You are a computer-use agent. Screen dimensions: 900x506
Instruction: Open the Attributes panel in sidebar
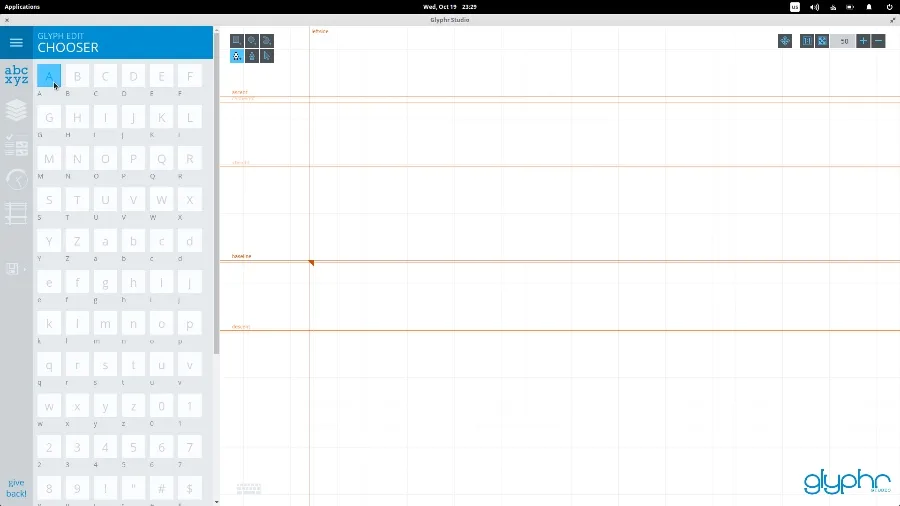coord(16,145)
